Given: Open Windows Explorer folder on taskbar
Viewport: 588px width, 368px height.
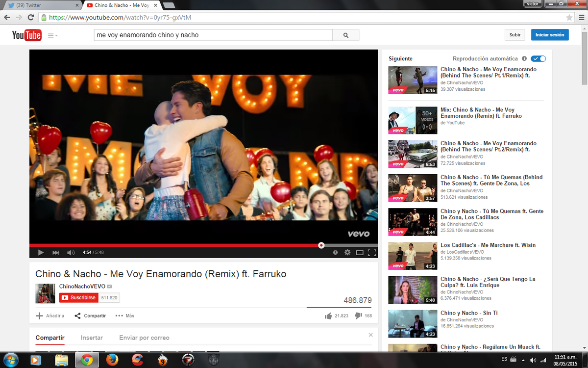Looking at the screenshot, I should (61, 360).
